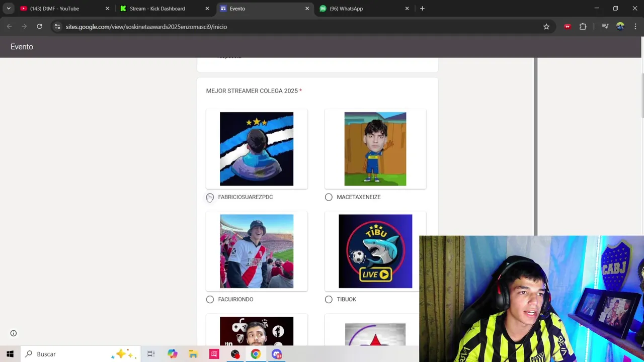Viewport: 644px width, 362px height.
Task: Switch to Chrome taskbar icon
Action: coord(256,354)
